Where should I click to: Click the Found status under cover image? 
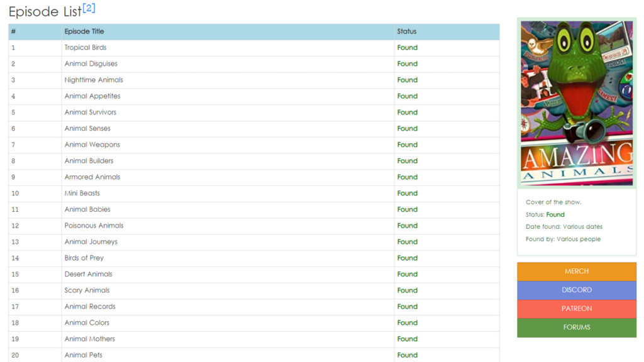(x=555, y=215)
